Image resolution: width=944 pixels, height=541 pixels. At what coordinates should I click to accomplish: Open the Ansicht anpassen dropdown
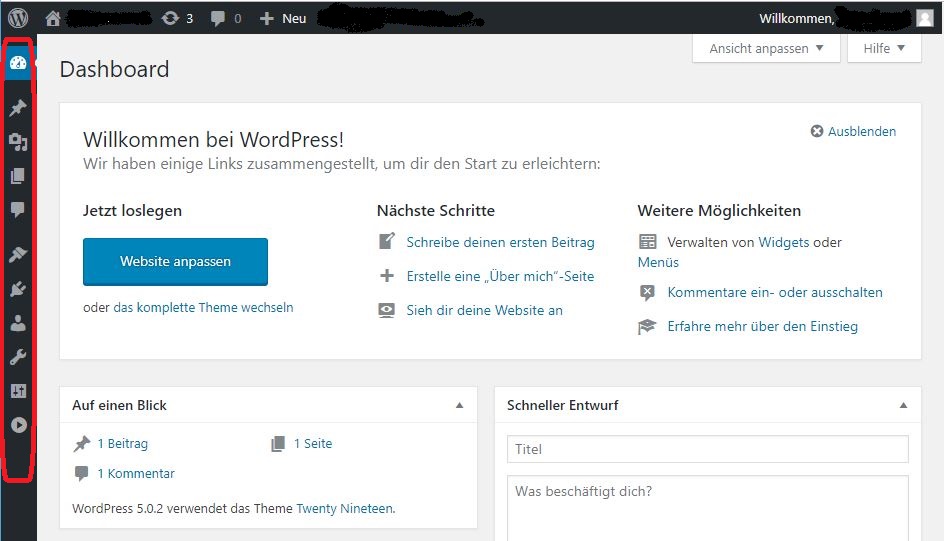(766, 48)
